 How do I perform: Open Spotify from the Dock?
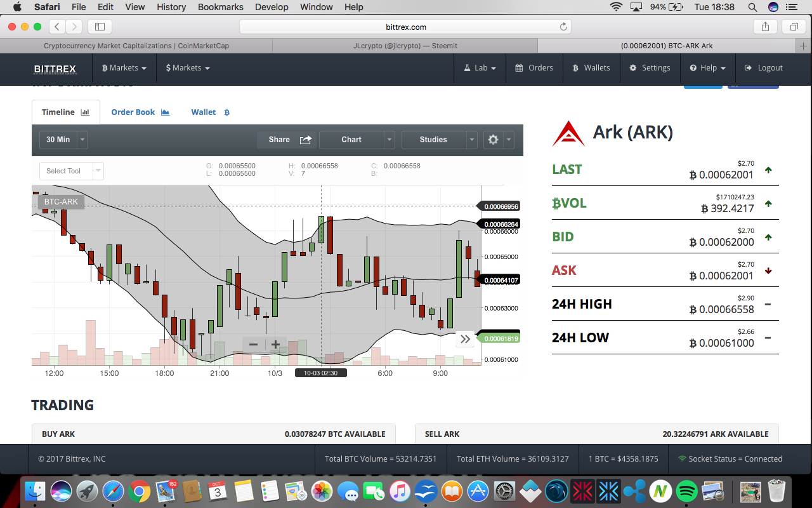point(687,491)
